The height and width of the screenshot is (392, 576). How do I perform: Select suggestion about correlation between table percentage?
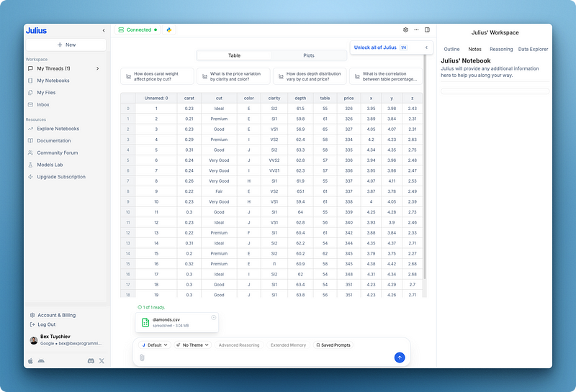click(386, 76)
